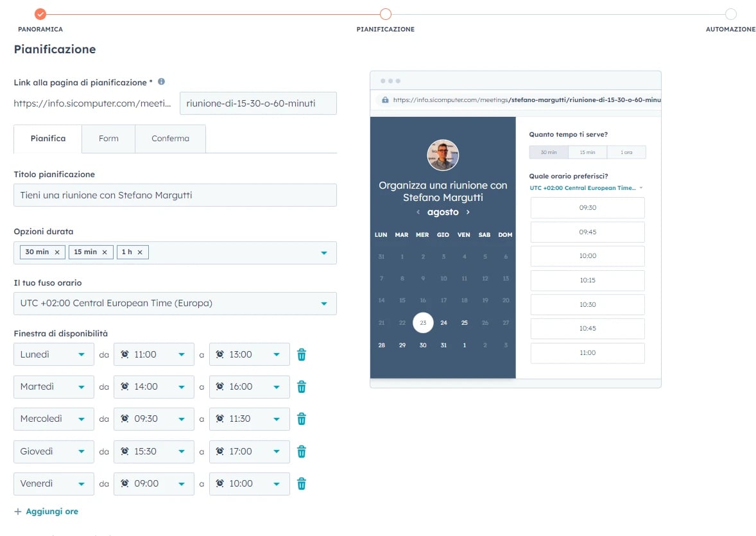Remove the 30 min duration tag
This screenshot has height=536, width=756.
[57, 252]
